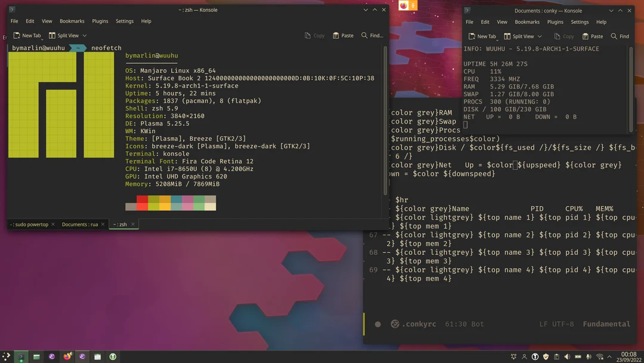Select the Paste icon in the left Konsole
Image resolution: width=644 pixels, height=363 pixels.
tap(343, 35)
